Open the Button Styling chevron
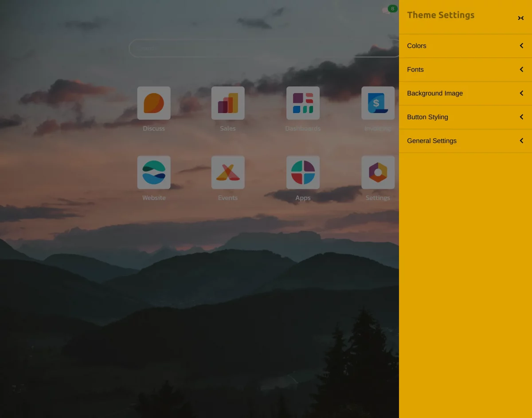The width and height of the screenshot is (532, 418). click(x=521, y=117)
